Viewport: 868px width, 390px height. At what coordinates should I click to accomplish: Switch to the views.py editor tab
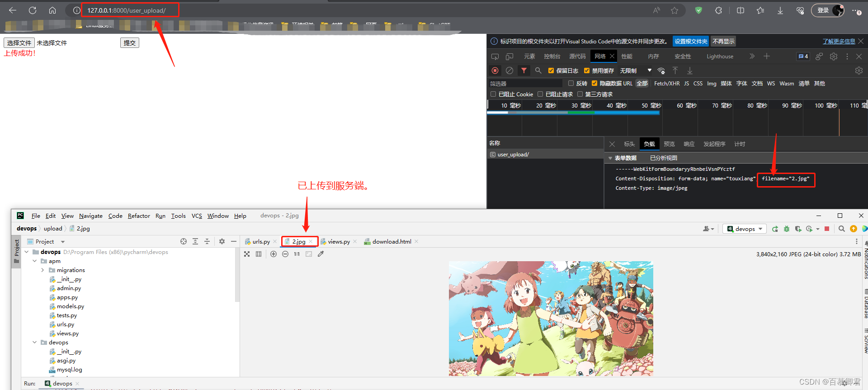[x=339, y=242]
